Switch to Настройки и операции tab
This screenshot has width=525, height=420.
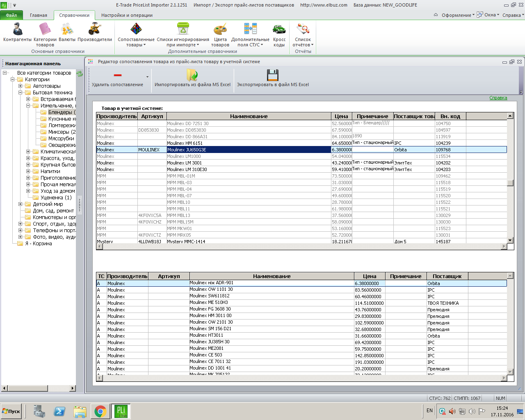(x=127, y=15)
